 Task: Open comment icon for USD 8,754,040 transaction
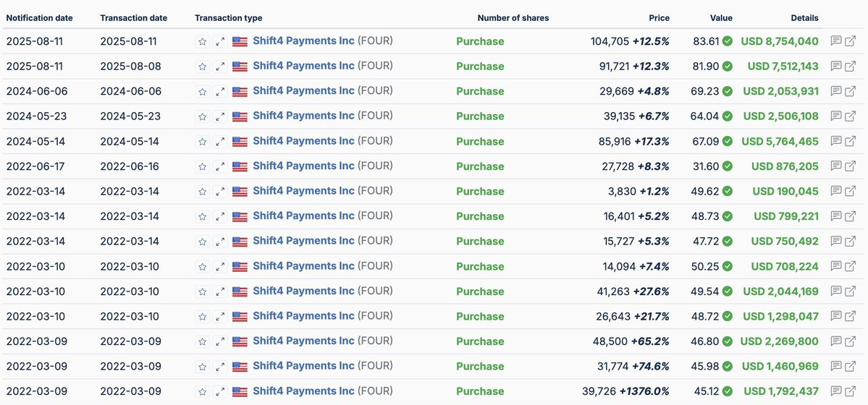point(836,41)
